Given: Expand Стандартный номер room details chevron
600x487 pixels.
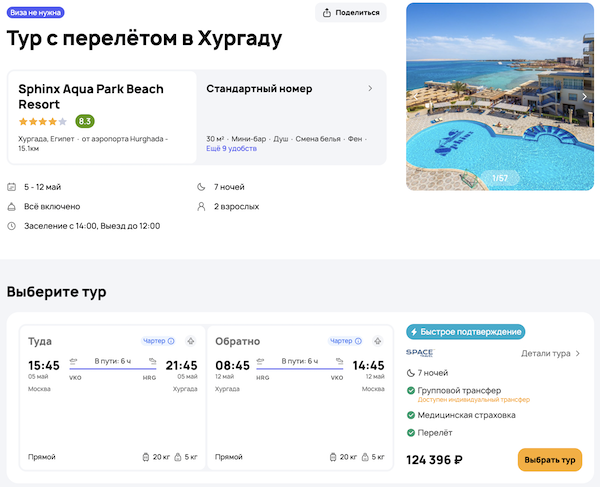Looking at the screenshot, I should 370,89.
